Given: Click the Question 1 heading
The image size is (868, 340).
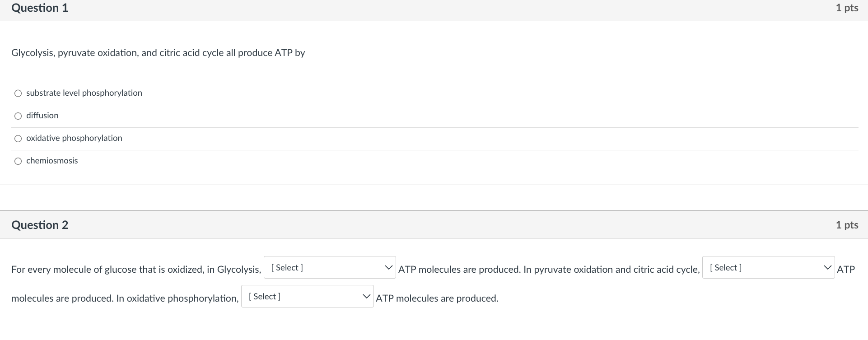Looking at the screenshot, I should (x=40, y=8).
